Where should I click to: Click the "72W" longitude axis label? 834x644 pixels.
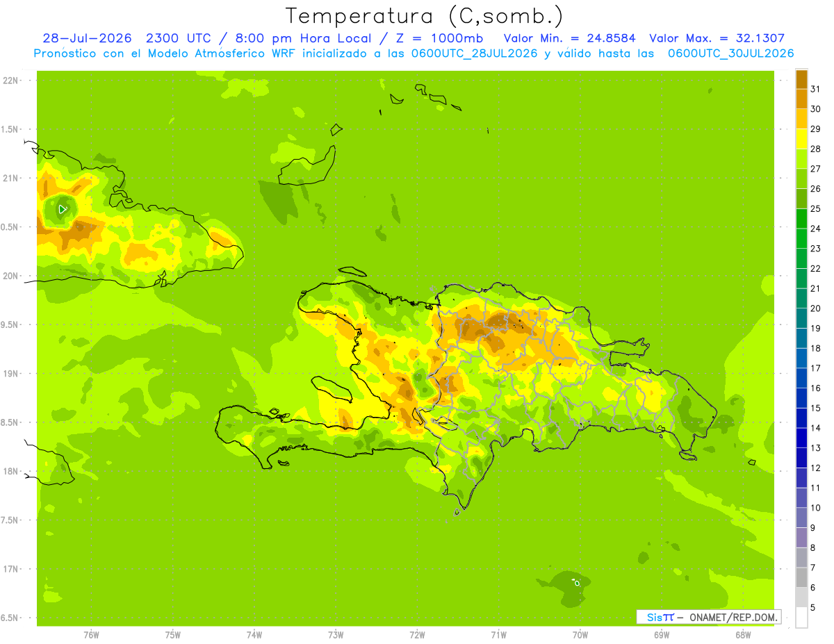[x=417, y=634]
